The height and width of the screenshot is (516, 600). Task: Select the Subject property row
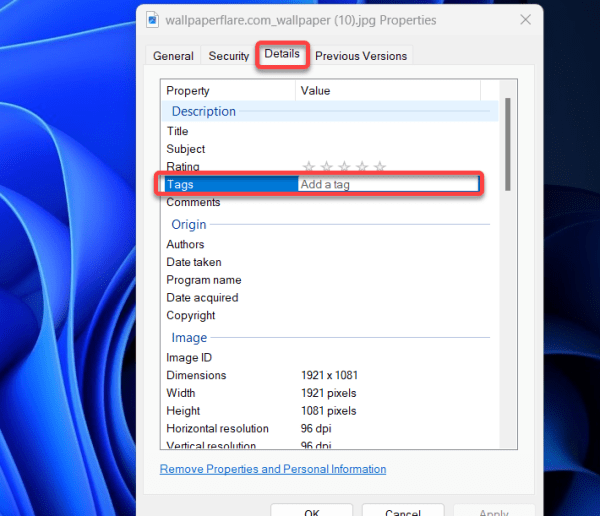pos(329,149)
